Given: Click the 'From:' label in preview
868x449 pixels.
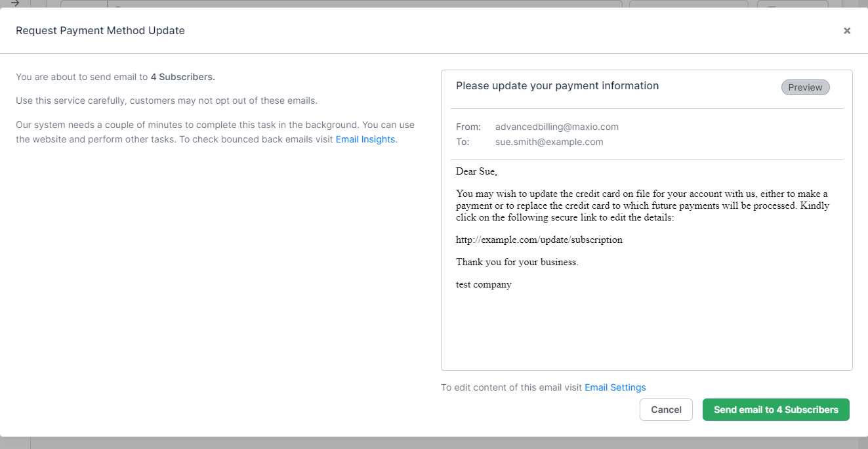Looking at the screenshot, I should coord(468,127).
